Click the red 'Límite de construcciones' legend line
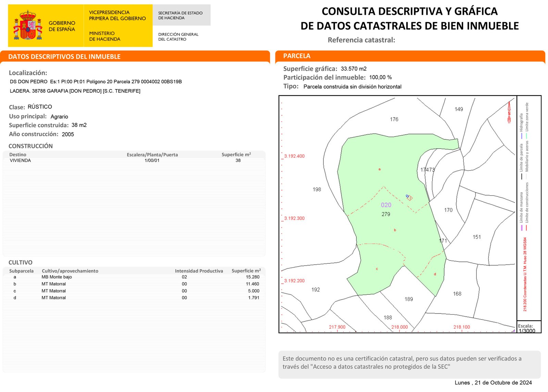 pyautogui.click(x=527, y=228)
